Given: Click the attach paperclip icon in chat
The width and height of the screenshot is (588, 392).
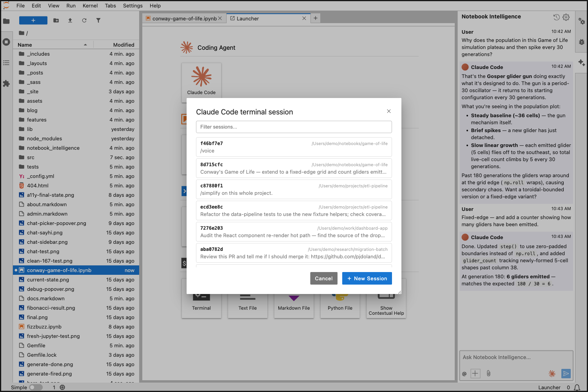Looking at the screenshot, I should [489, 374].
